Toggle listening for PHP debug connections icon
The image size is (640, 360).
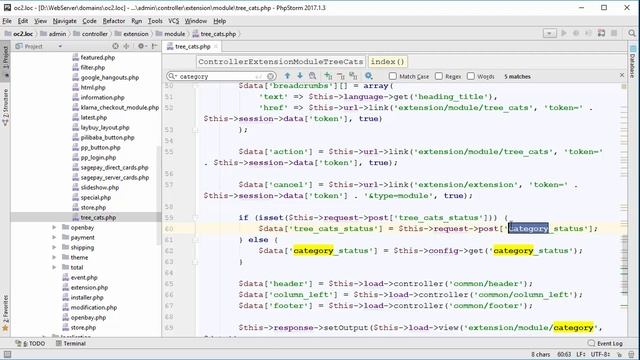coord(601,33)
